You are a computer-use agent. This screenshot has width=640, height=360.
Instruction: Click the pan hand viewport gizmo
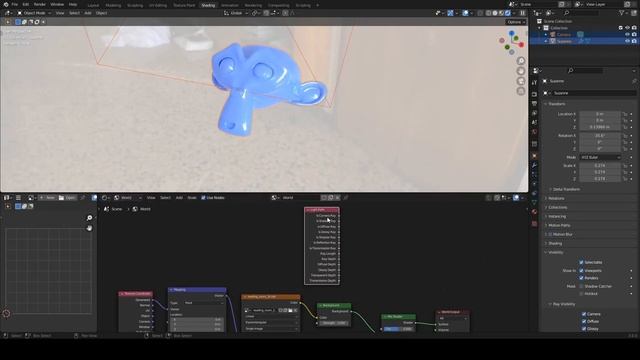click(x=521, y=71)
